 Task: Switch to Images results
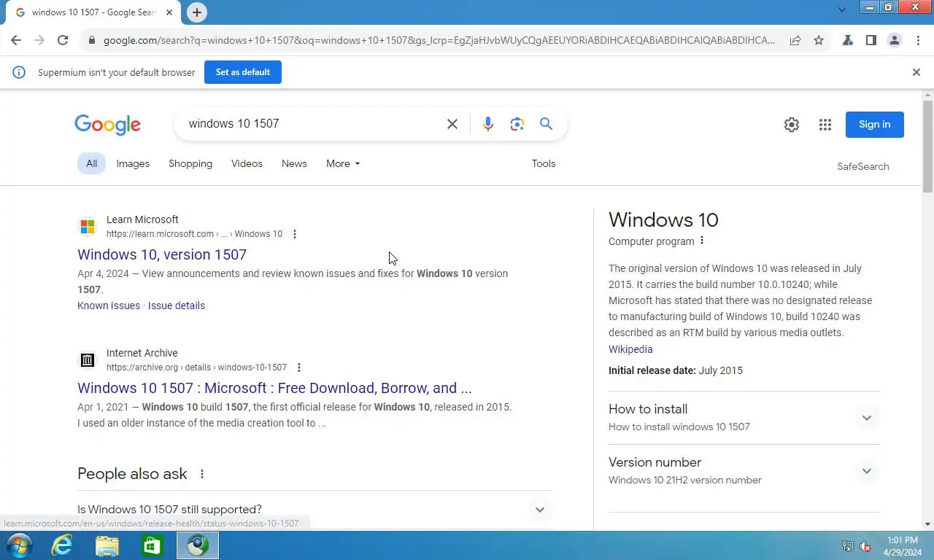tap(133, 163)
